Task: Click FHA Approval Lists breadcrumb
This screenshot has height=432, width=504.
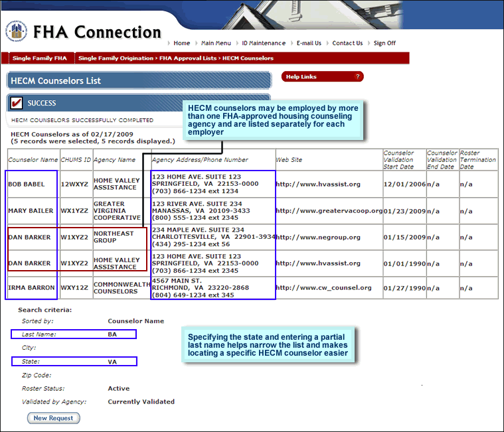Action: [188, 58]
